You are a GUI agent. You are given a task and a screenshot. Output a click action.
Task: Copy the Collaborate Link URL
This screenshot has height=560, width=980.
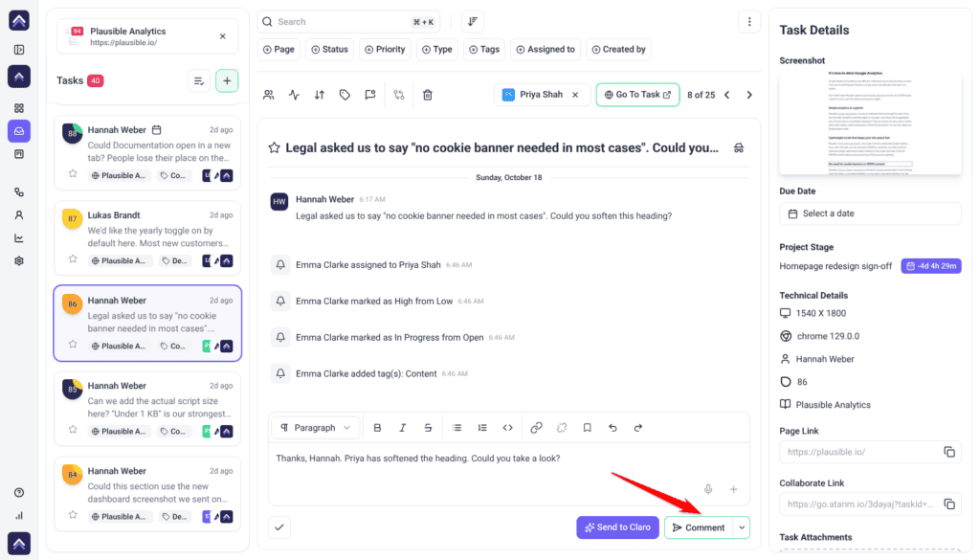point(949,504)
